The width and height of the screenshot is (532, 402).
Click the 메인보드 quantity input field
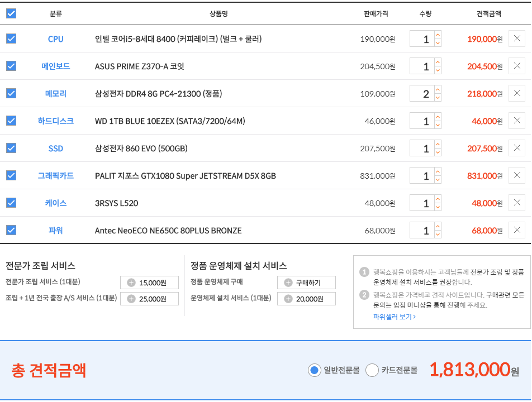422,66
